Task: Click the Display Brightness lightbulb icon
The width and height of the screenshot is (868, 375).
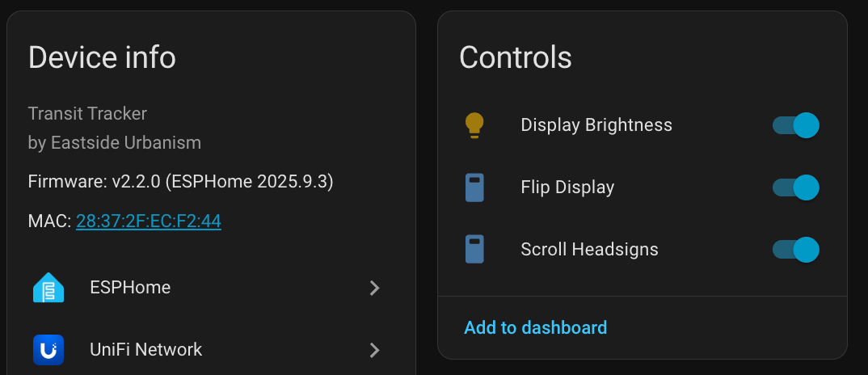Action: tap(474, 125)
